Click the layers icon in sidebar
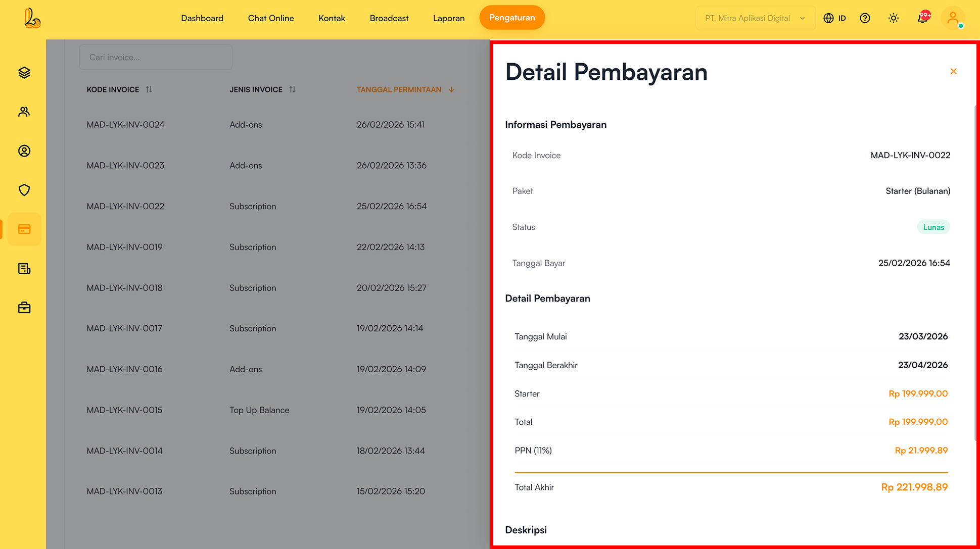980x549 pixels. pyautogui.click(x=24, y=73)
